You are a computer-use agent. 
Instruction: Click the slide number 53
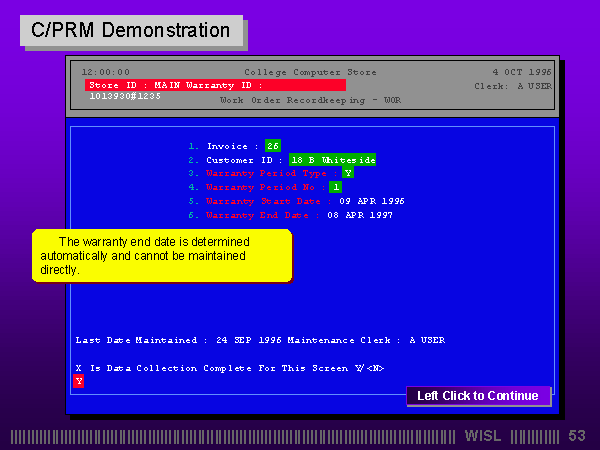tap(576, 436)
